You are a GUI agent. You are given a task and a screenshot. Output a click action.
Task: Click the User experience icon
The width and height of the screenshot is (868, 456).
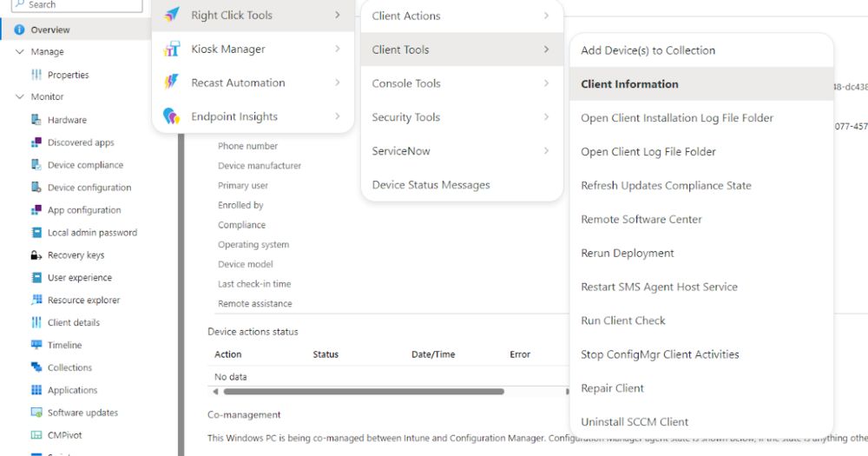[36, 278]
